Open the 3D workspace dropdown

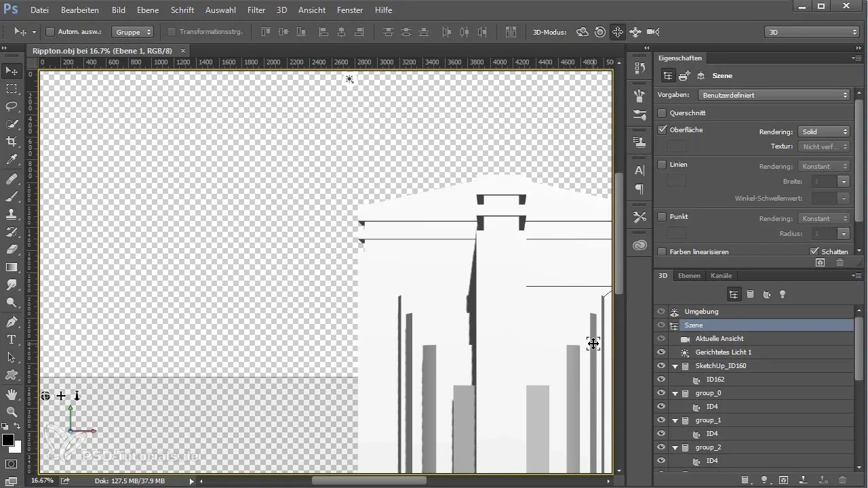click(812, 32)
